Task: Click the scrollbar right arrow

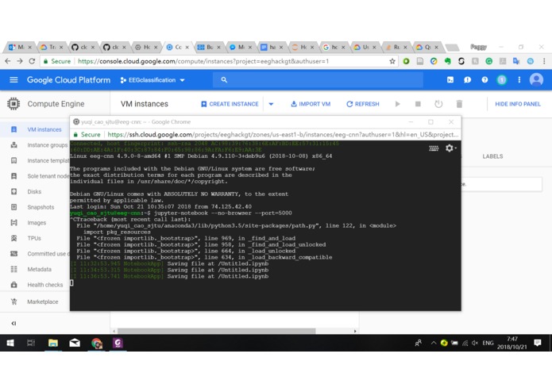Action: tap(355, 331)
